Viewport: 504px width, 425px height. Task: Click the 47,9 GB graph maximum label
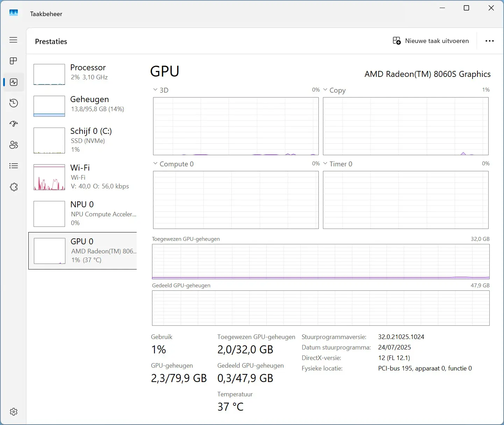tap(480, 286)
